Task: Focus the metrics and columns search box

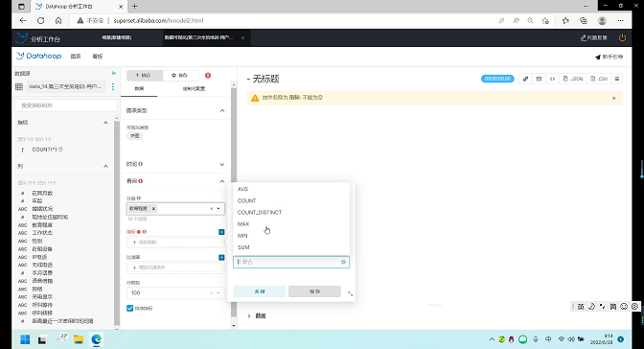Action: pyautogui.click(x=66, y=105)
